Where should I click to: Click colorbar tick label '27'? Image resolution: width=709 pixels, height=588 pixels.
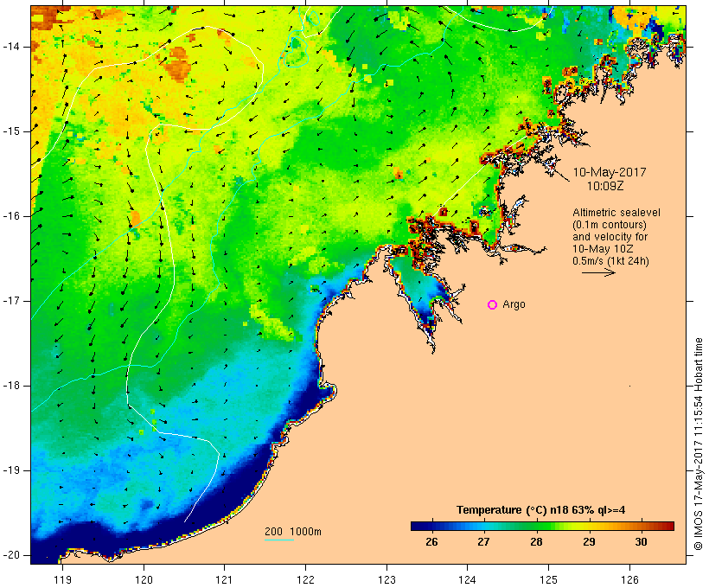484,542
